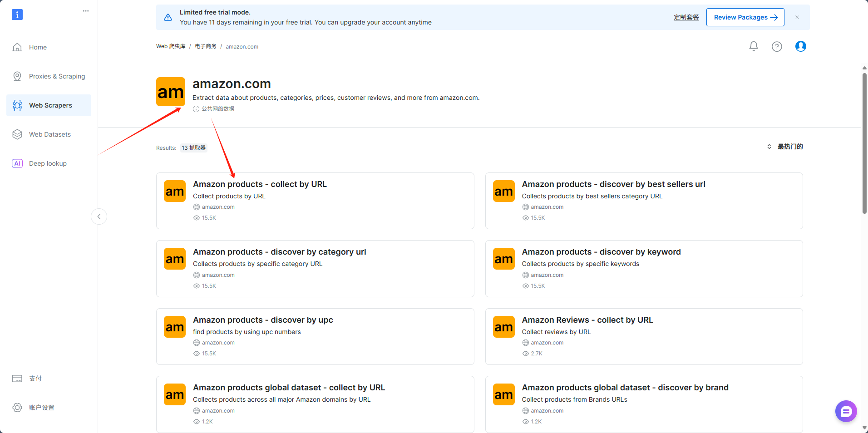Open Deep lookup AI tool
The width and height of the screenshot is (868, 433).
(x=49, y=163)
